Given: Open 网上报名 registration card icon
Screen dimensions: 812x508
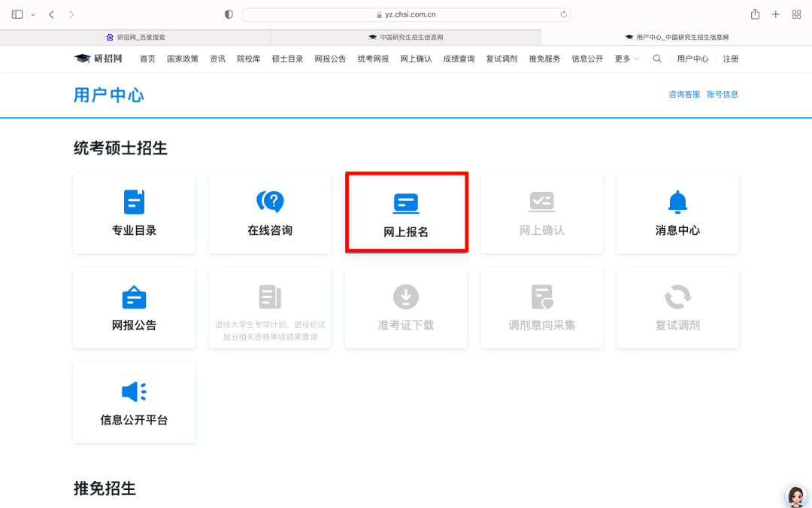Looking at the screenshot, I should point(406,202).
